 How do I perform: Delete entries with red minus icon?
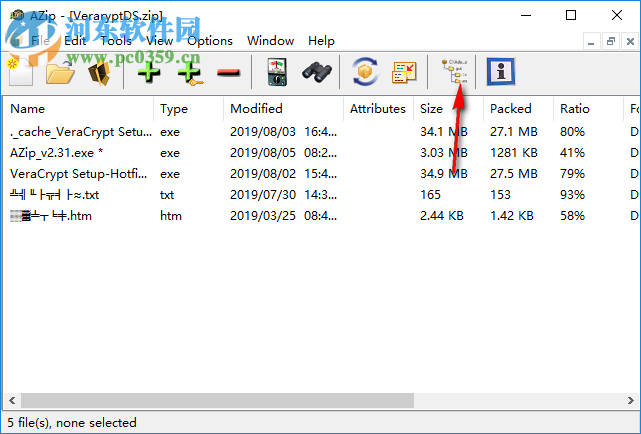[x=228, y=73]
